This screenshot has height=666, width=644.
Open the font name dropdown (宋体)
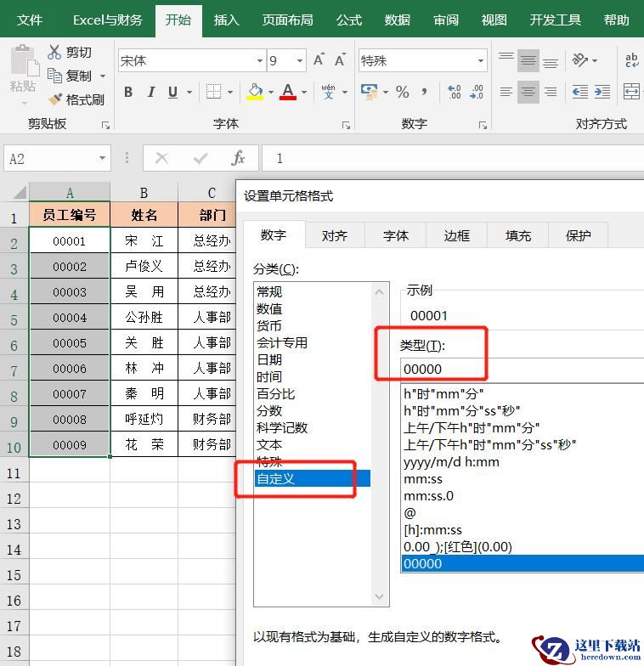point(260,61)
